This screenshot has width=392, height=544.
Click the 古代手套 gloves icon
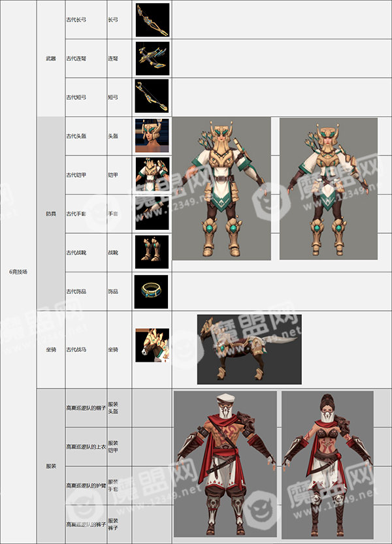(152, 213)
